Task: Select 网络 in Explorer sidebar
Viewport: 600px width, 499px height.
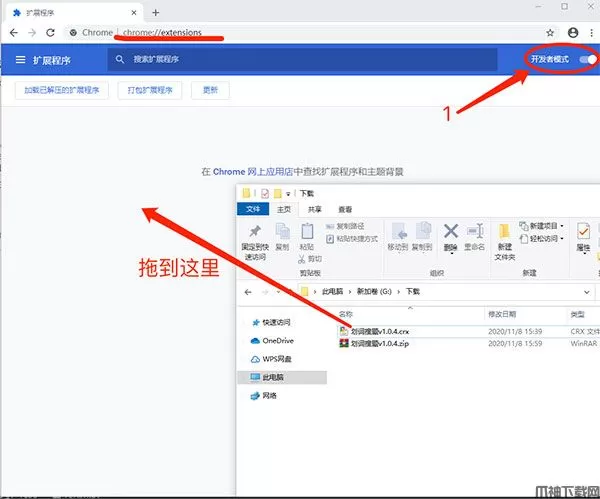Action: click(x=263, y=396)
